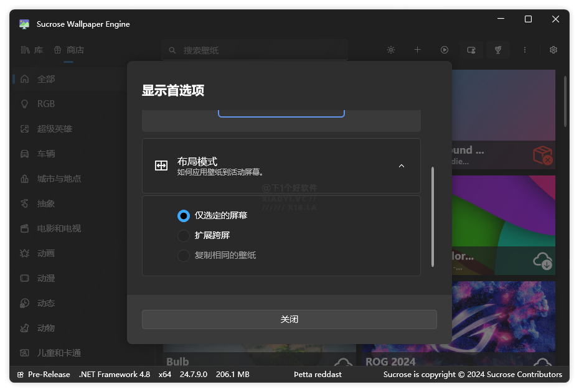Click the animal icon beside 动物
The height and width of the screenshot is (392, 579).
(x=24, y=328)
